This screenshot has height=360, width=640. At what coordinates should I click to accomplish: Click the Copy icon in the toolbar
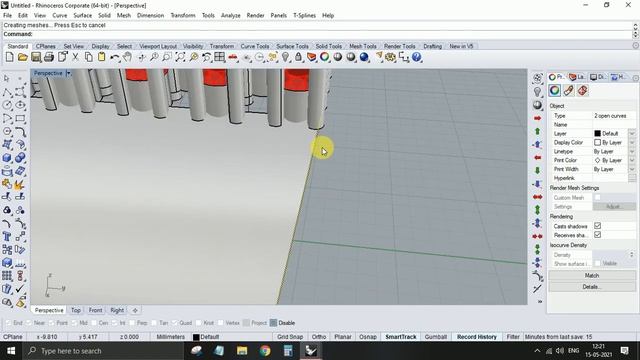pos(89,57)
